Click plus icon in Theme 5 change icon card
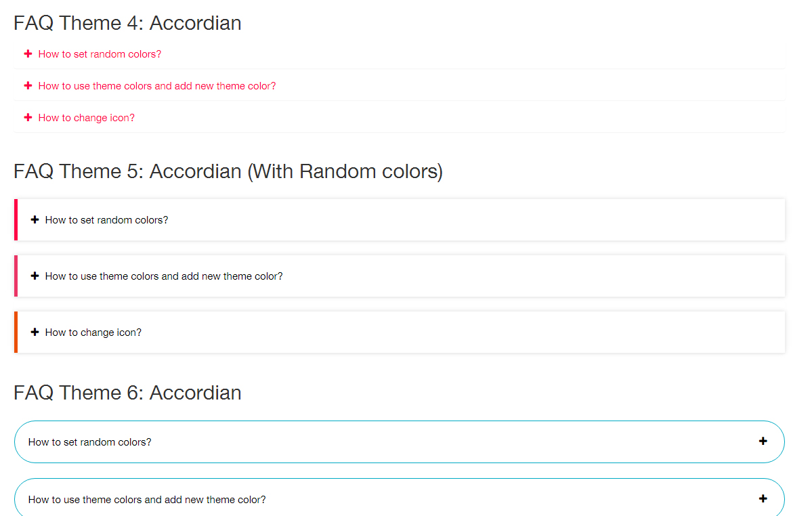Screen dimensions: 812x516 point(35,332)
